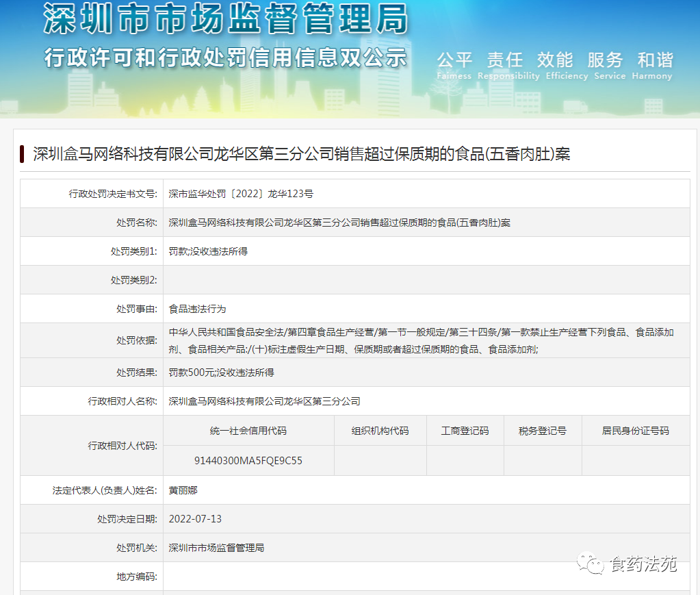
Task: Click the 处罚依据 legal basis paragraph
Action: [x=421, y=340]
